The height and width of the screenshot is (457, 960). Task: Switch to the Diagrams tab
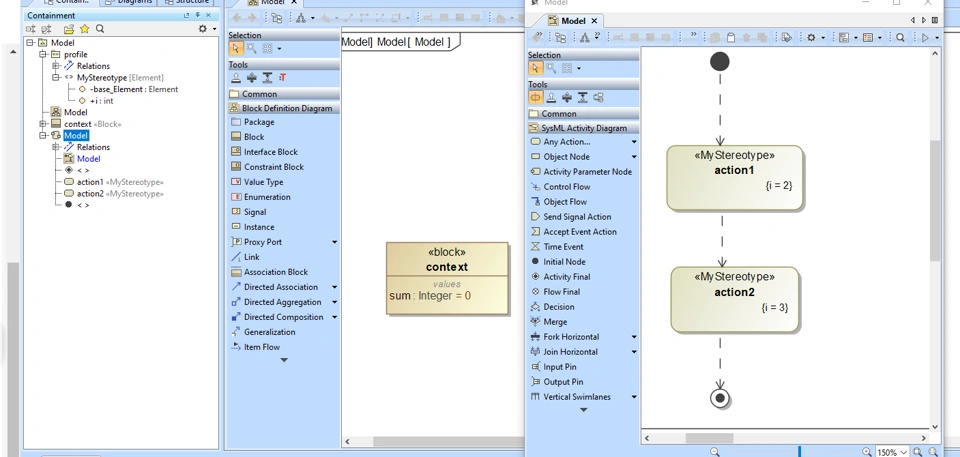pos(129,2)
